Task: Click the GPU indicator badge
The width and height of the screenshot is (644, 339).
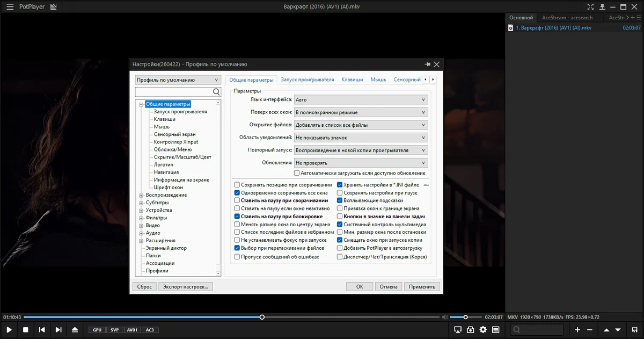Action: [x=97, y=330]
